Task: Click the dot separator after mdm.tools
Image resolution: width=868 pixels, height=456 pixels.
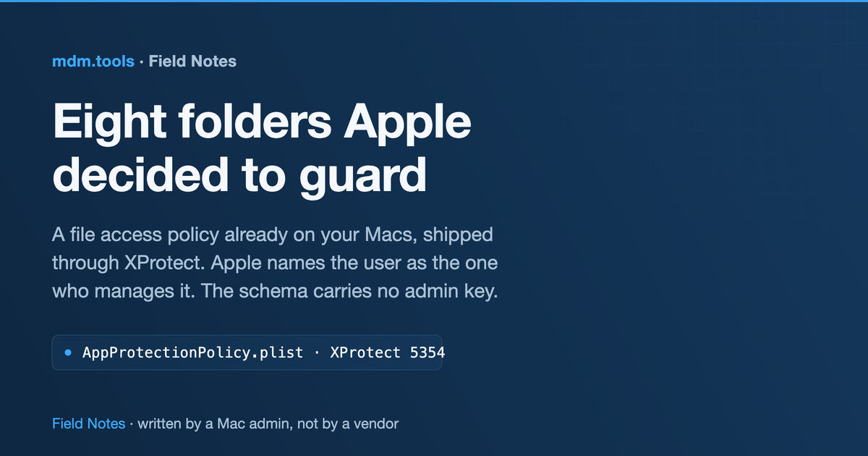Action: pos(142,62)
